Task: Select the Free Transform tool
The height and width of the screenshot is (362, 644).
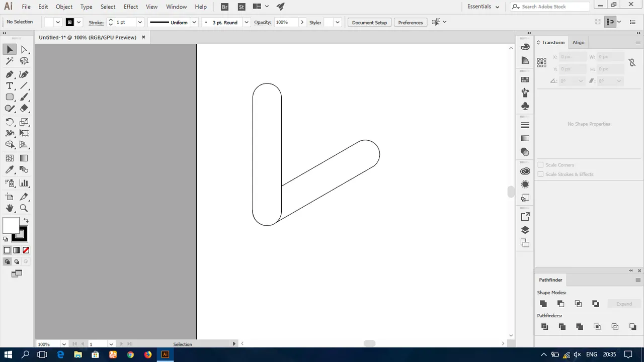Action: click(24, 133)
